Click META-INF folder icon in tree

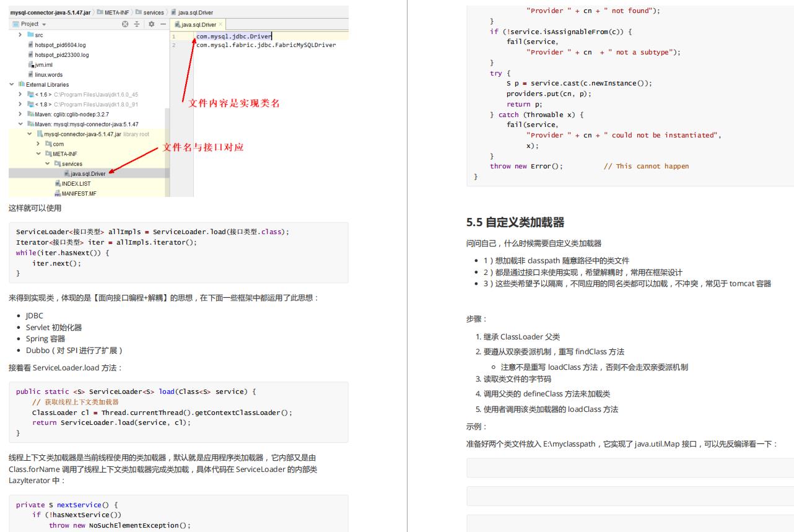point(48,154)
